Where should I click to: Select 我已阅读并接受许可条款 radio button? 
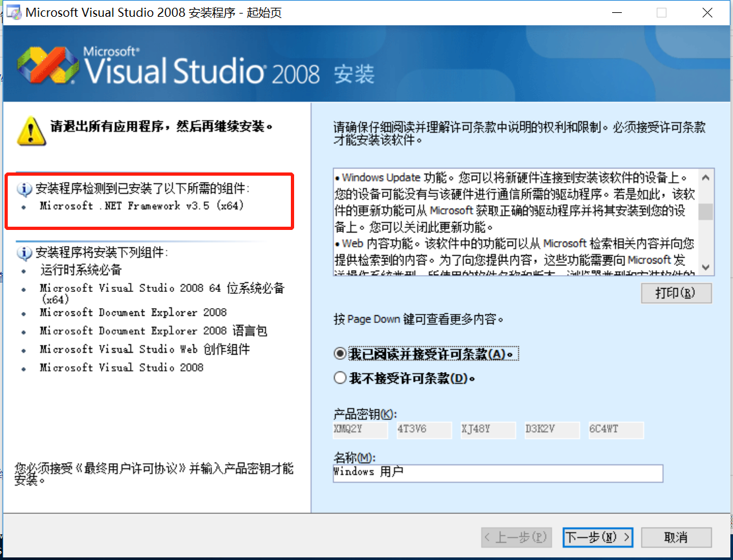[x=340, y=353]
